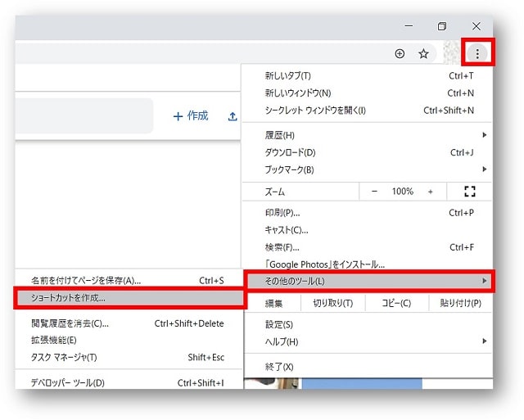This screenshot has width=524, height=420.
Task: Restore down the Chrome window
Action: [442, 26]
